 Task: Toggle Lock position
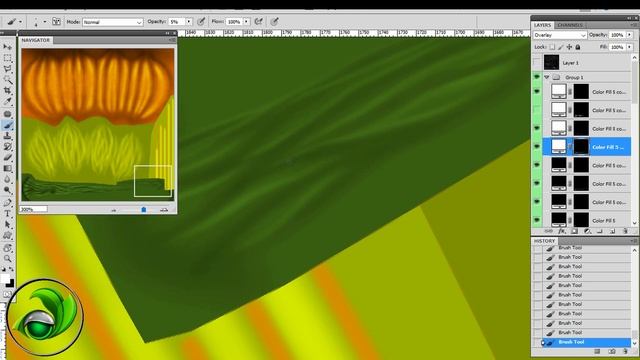569,47
